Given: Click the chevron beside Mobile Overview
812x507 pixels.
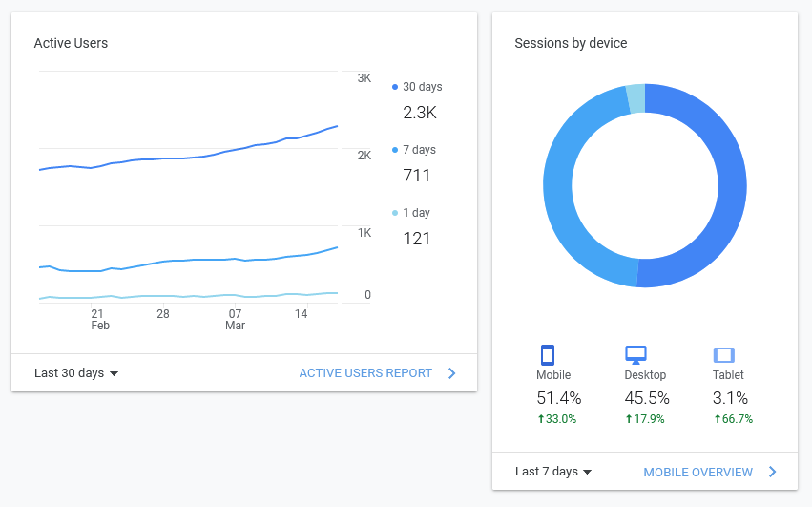Looking at the screenshot, I should tap(772, 472).
